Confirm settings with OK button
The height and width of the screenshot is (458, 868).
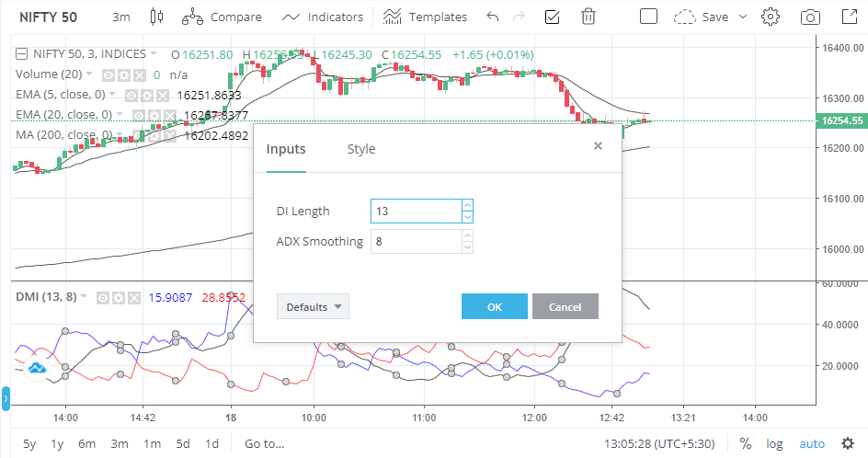495,306
